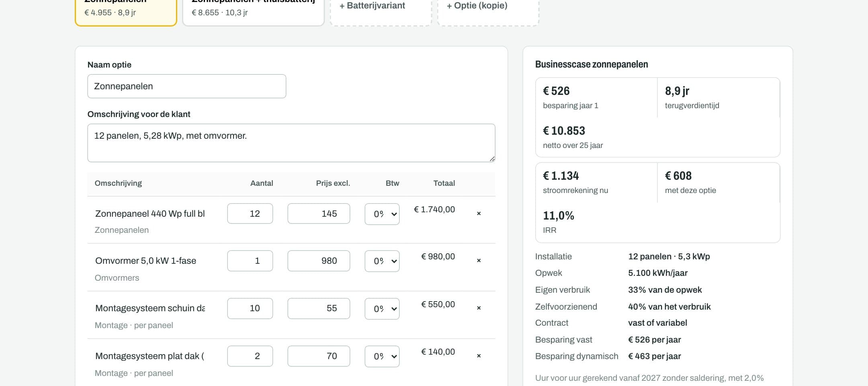Click the 8,9 jr terugverdientijd value

677,91
